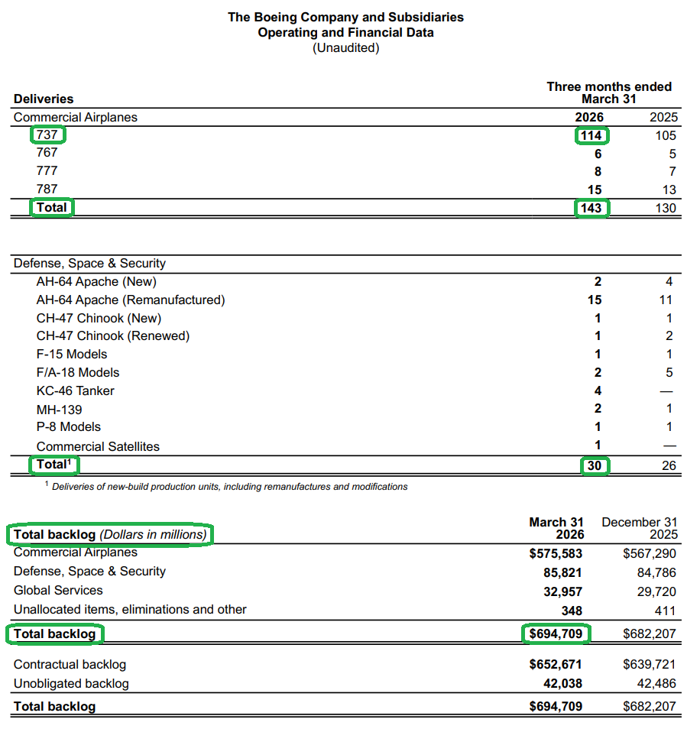This screenshot has height=729, width=700.
Task: Select the KC-46 Tanker row label
Action: [75, 391]
